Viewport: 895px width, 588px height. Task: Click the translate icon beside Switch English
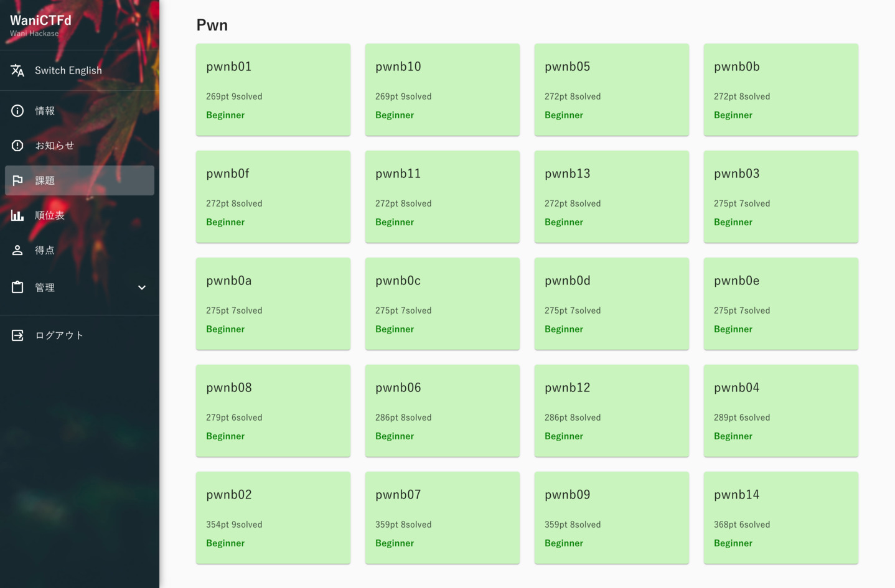[x=17, y=70]
